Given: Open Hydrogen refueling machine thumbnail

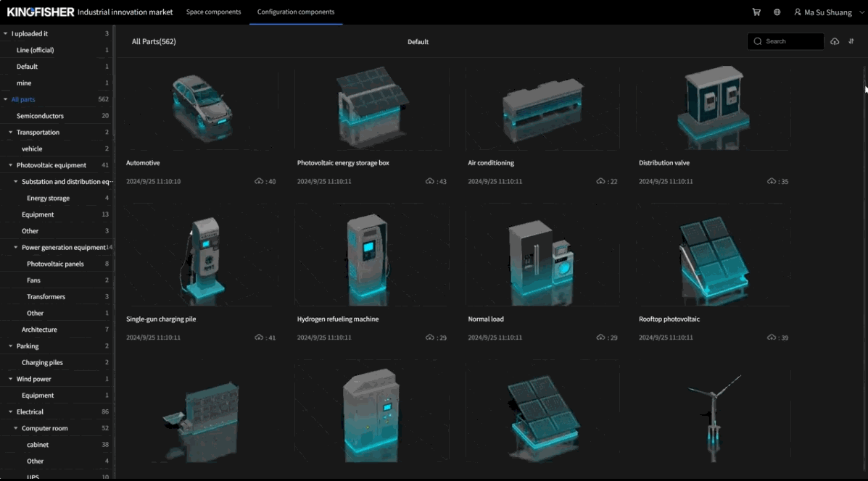Looking at the screenshot, I should 372,256.
